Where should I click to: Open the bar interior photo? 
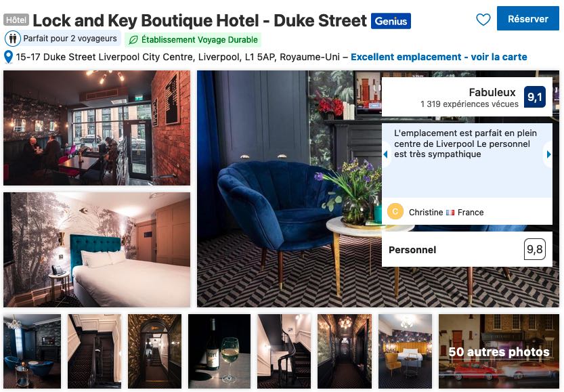pyautogui.click(x=97, y=128)
